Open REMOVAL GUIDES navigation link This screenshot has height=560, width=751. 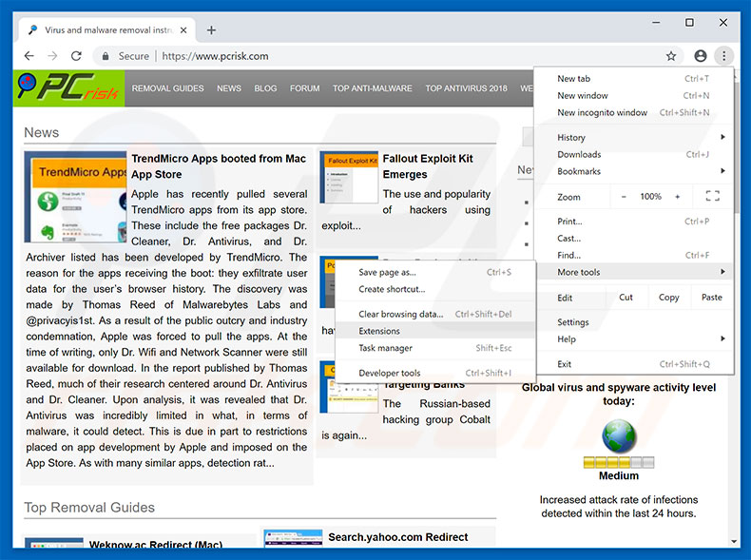(167, 88)
